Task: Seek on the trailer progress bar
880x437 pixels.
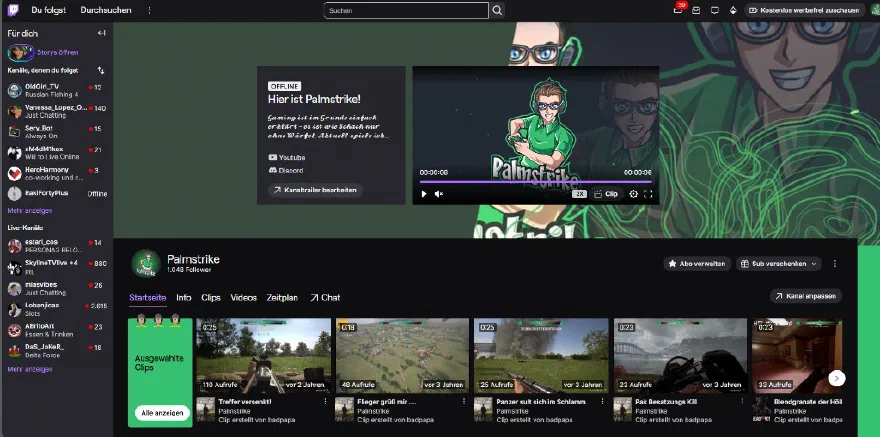Action: (535, 182)
